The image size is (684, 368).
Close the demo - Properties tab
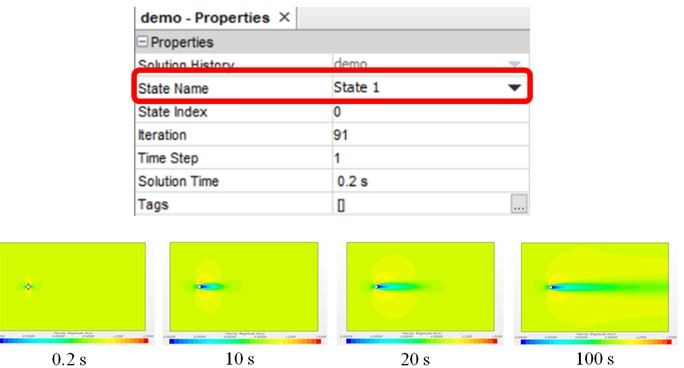click(284, 17)
